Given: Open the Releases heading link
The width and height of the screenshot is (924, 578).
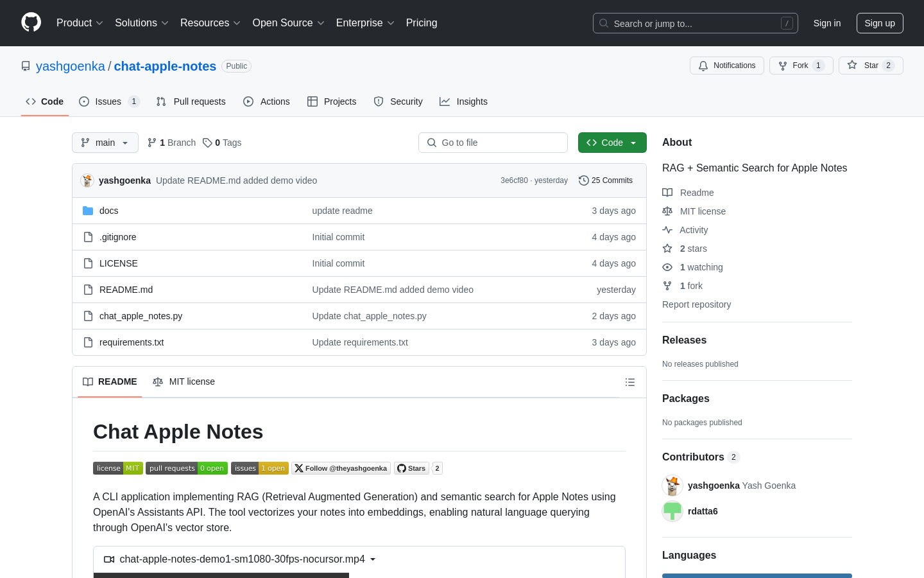Looking at the screenshot, I should (684, 340).
